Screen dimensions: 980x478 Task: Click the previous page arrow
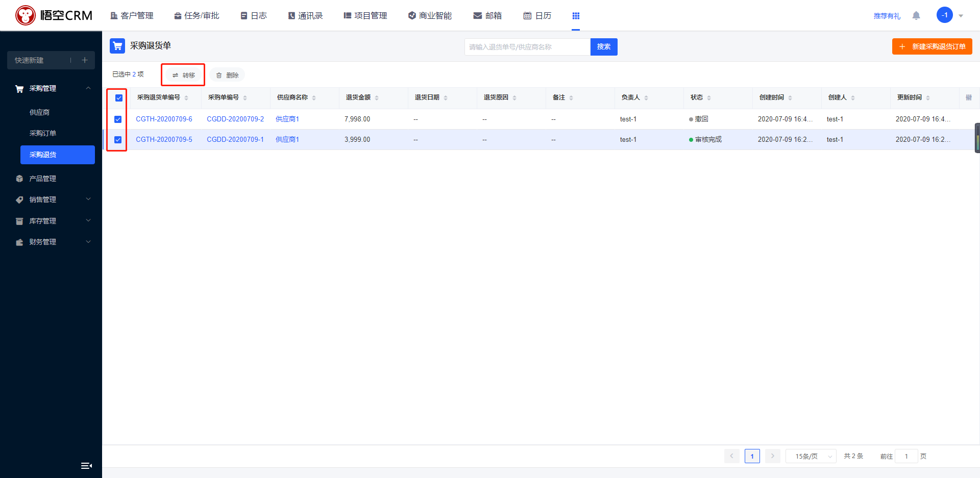pos(731,456)
